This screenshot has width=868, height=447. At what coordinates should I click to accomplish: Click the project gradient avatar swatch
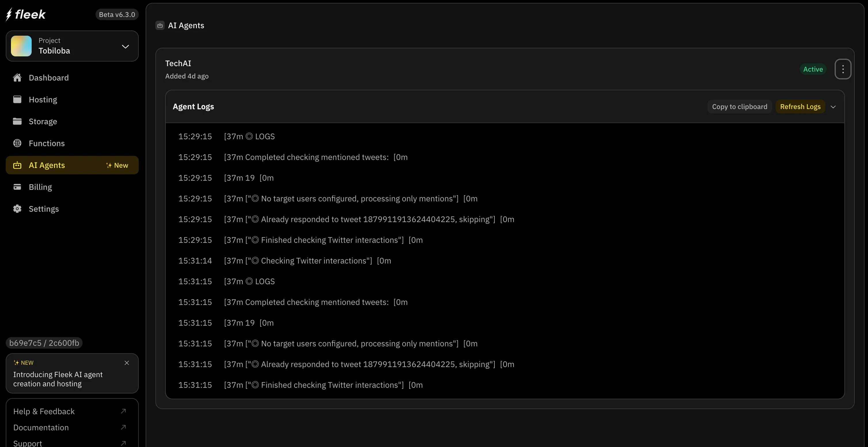21,46
